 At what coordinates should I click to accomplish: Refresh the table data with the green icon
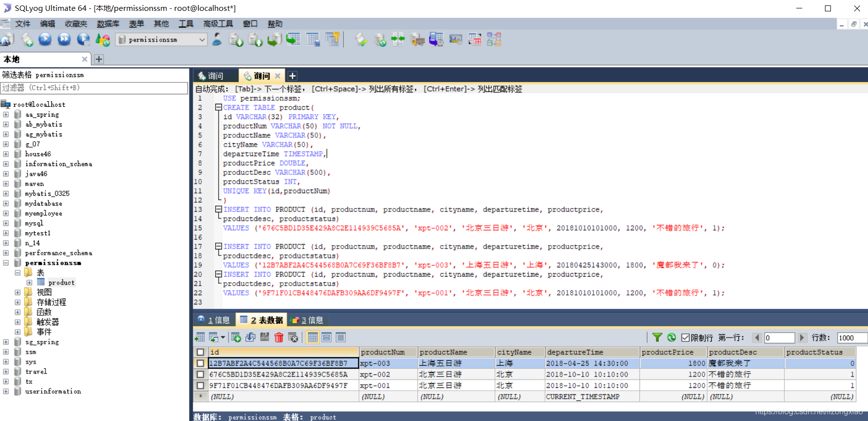pos(672,337)
